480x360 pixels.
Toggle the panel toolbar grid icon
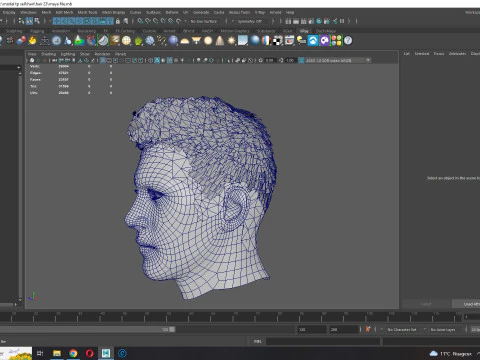click(103, 60)
